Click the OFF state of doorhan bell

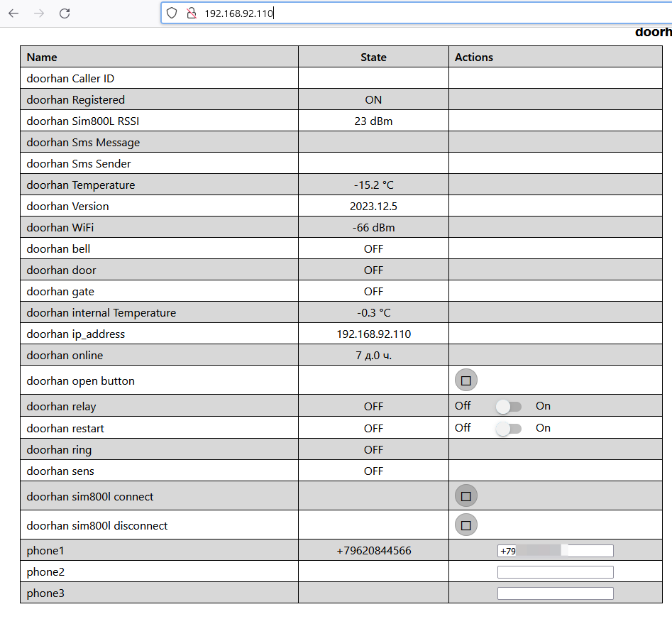(x=373, y=249)
